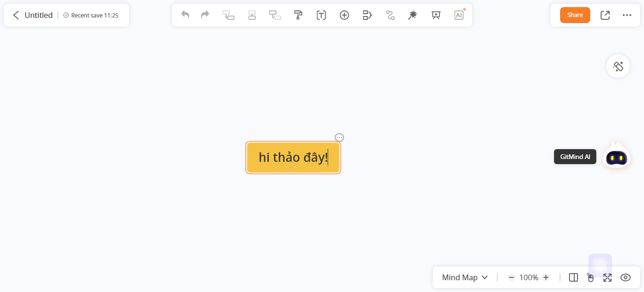Click the 'hi thảo đây!' central node
644x292 pixels.
293,158
